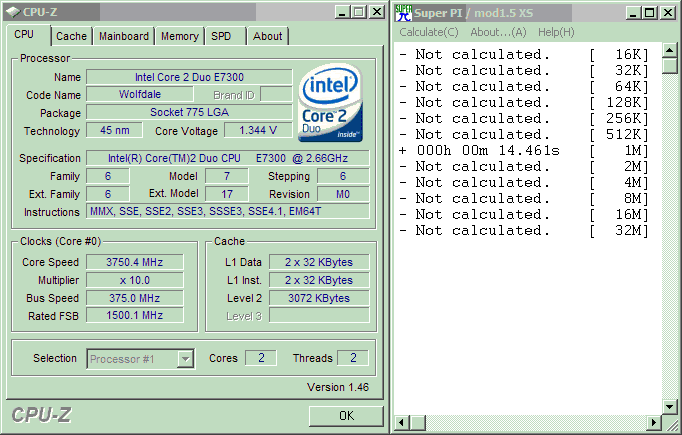Click the Level 2 value 3072 KBytes
This screenshot has height=435, width=682.
tap(319, 298)
